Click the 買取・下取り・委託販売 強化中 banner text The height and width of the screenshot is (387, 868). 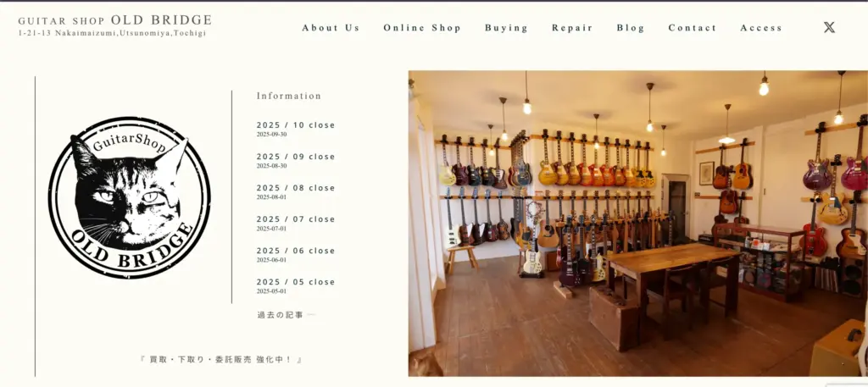221,359
